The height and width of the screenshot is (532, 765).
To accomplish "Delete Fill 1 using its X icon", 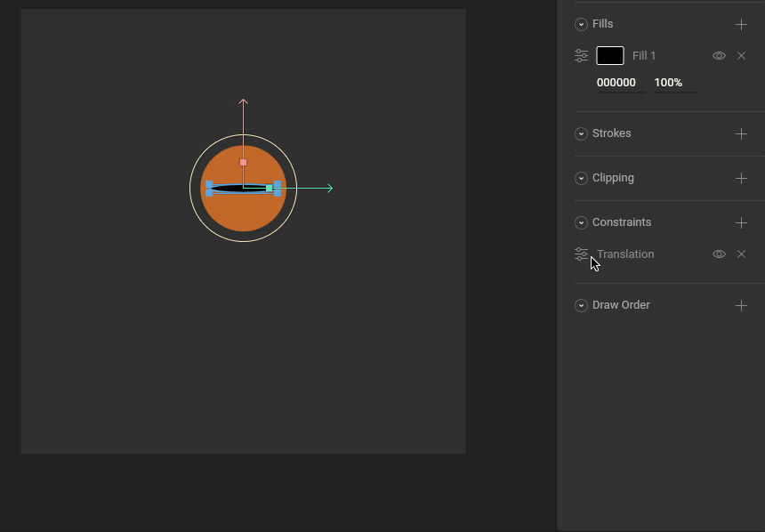I will coord(741,56).
